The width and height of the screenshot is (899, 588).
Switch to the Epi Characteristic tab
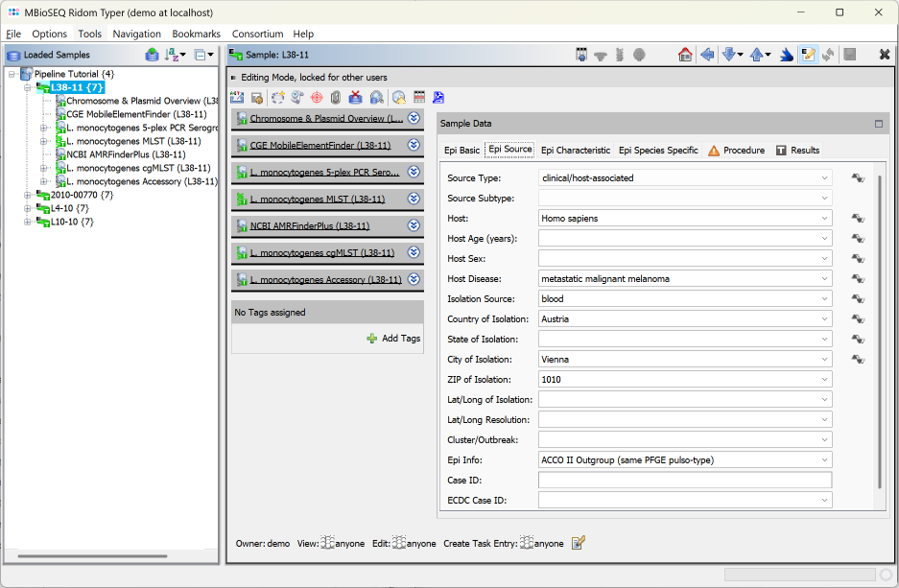point(575,150)
